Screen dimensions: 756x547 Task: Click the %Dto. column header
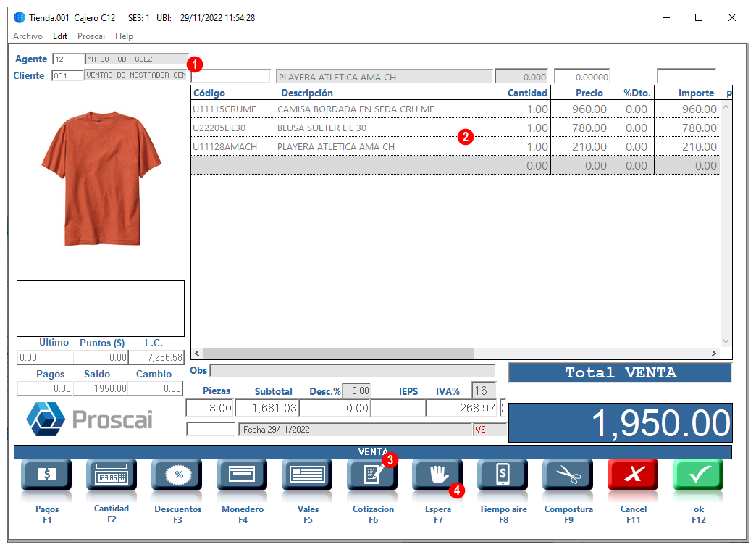(634, 93)
